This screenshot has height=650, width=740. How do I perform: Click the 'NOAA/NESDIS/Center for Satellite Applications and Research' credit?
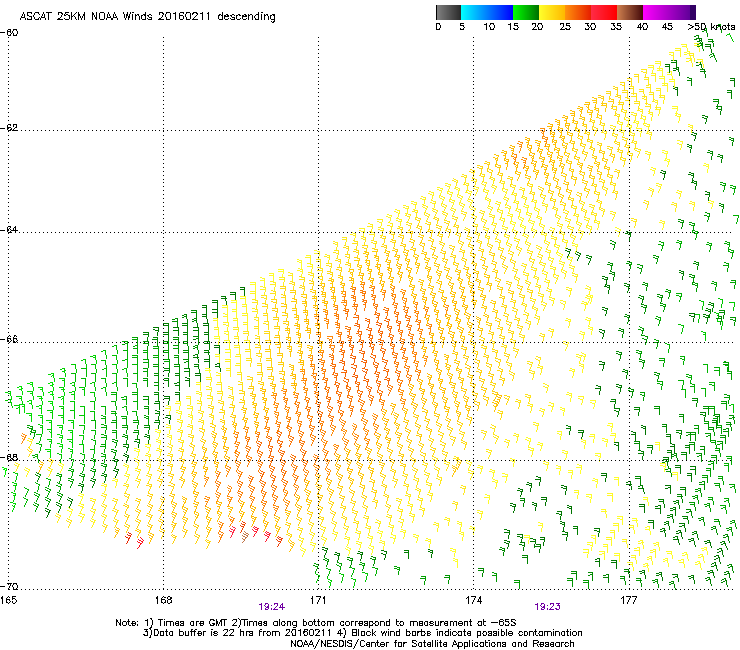click(x=432, y=644)
